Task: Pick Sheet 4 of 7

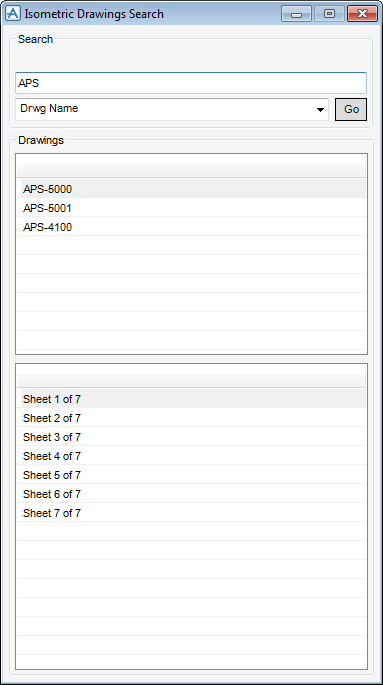Action: tap(191, 456)
